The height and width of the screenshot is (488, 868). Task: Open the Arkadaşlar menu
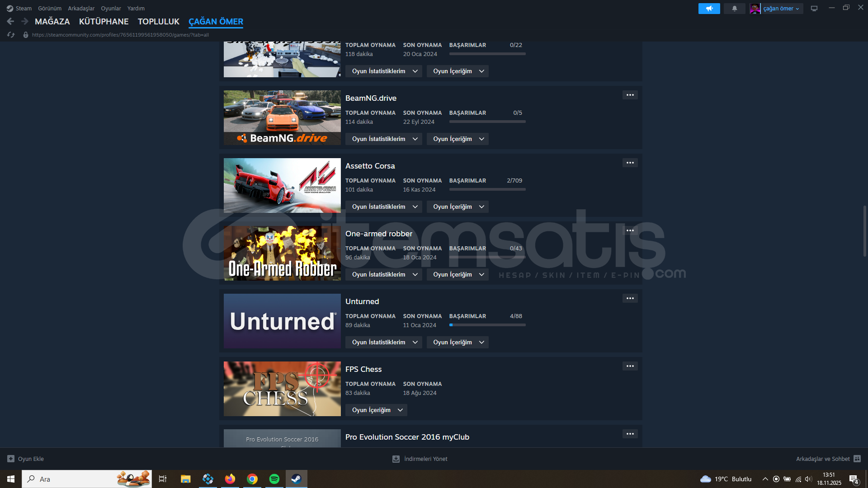pos(81,9)
